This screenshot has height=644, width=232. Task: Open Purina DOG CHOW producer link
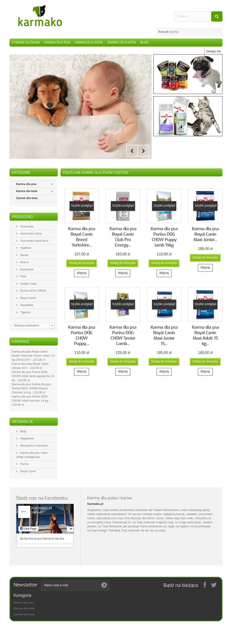(x=33, y=291)
